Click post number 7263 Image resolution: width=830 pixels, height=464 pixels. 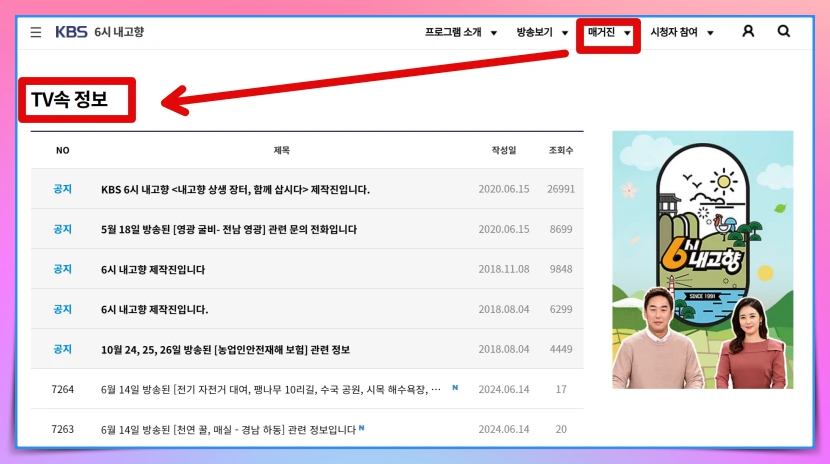click(x=62, y=429)
